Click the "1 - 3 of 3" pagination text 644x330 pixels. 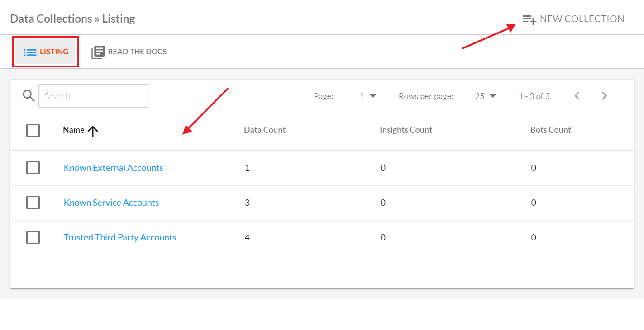point(534,96)
